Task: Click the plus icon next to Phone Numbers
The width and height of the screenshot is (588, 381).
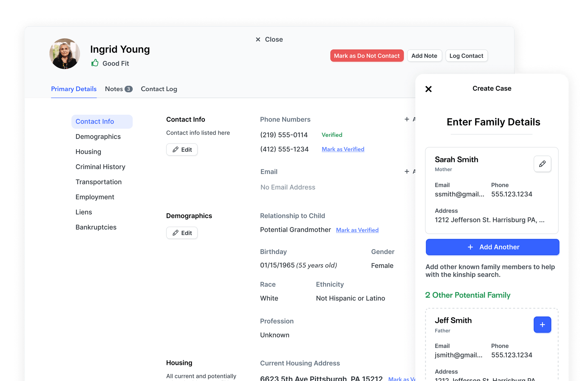Action: (x=407, y=119)
